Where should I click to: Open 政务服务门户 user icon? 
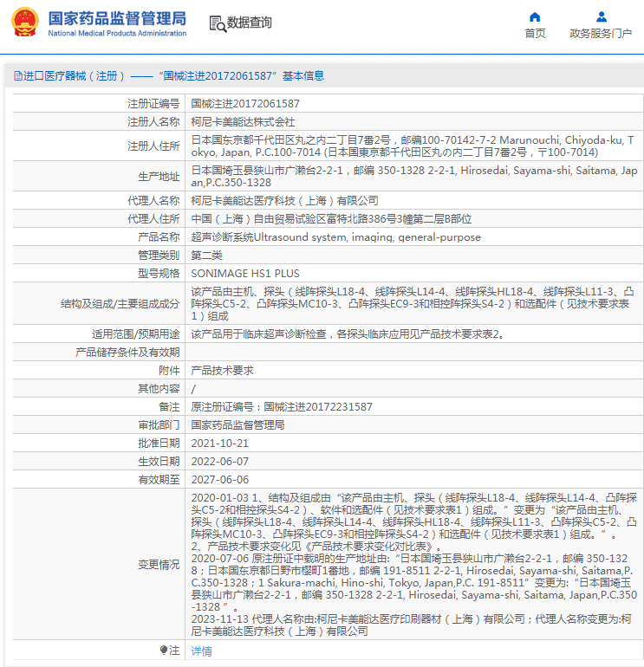click(601, 17)
